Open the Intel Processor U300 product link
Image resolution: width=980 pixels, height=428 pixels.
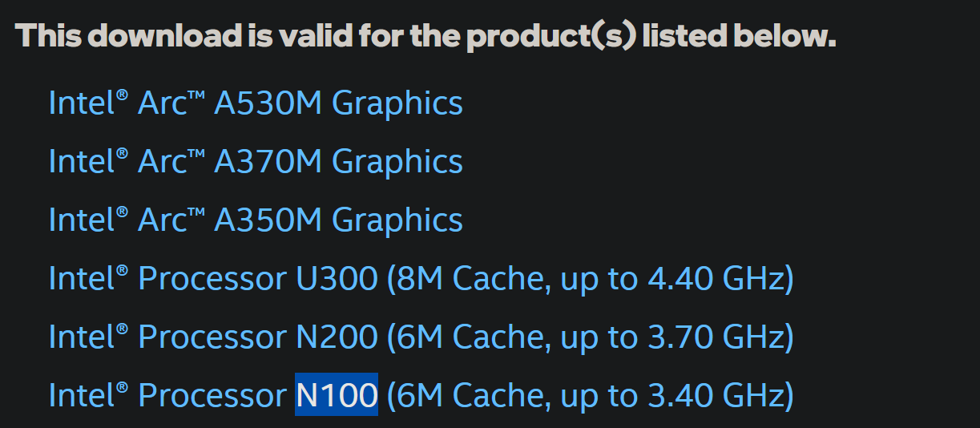point(421,279)
